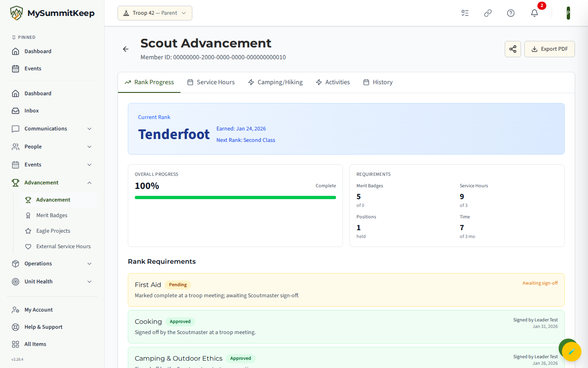Switch to the History tab
Screen dimensions: 588x368
378,82
